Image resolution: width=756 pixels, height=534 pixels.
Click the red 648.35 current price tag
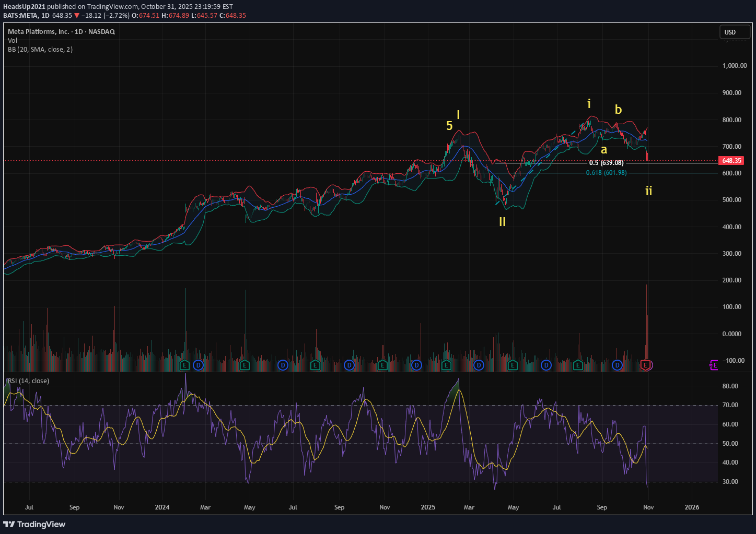point(731,161)
